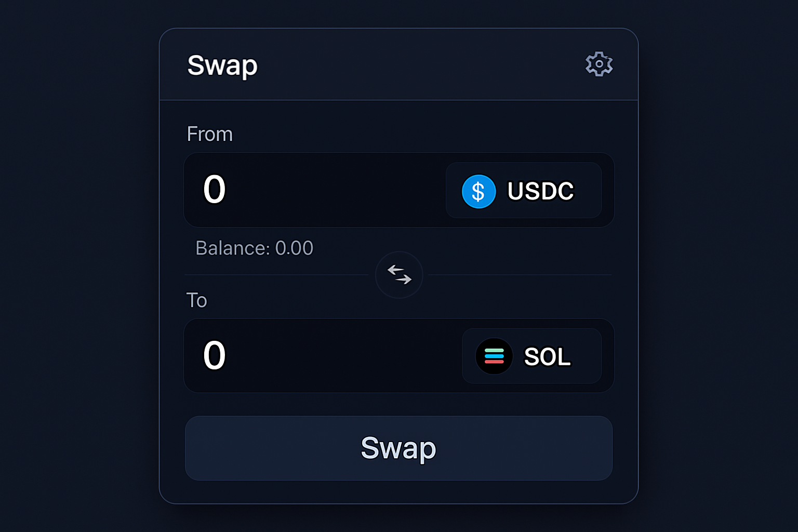
Task: Toggle the token direction with the arrows control
Action: click(398, 275)
